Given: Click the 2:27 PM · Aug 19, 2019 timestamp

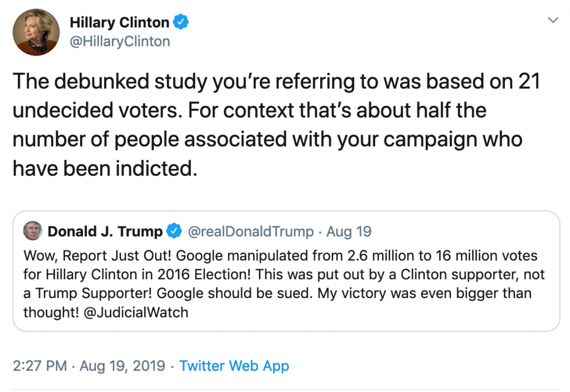Looking at the screenshot, I should coord(89,366).
